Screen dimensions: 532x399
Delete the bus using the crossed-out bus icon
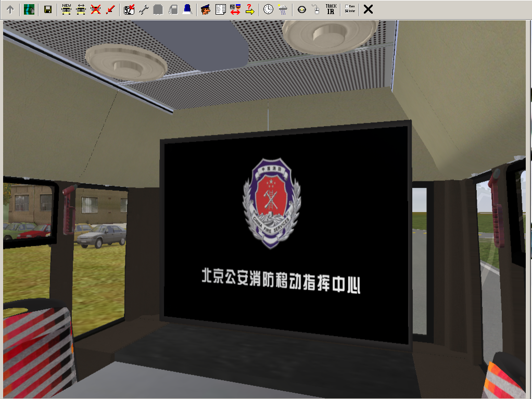coord(96,9)
